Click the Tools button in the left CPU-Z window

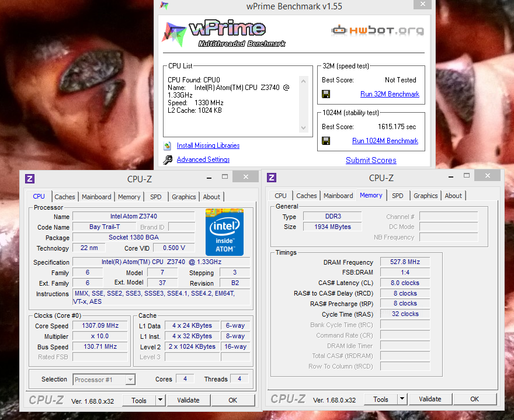pos(139,400)
